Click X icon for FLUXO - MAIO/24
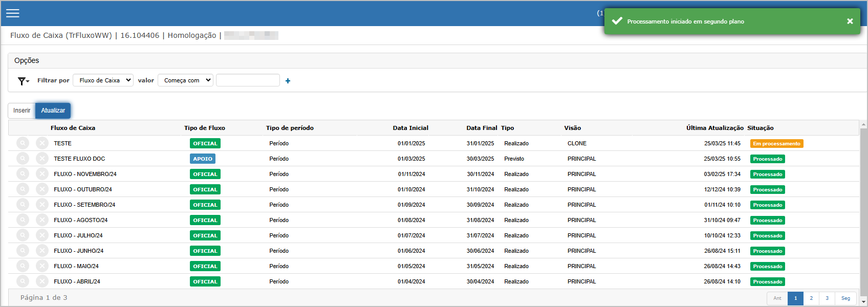The width and height of the screenshot is (868, 307). pos(42,266)
